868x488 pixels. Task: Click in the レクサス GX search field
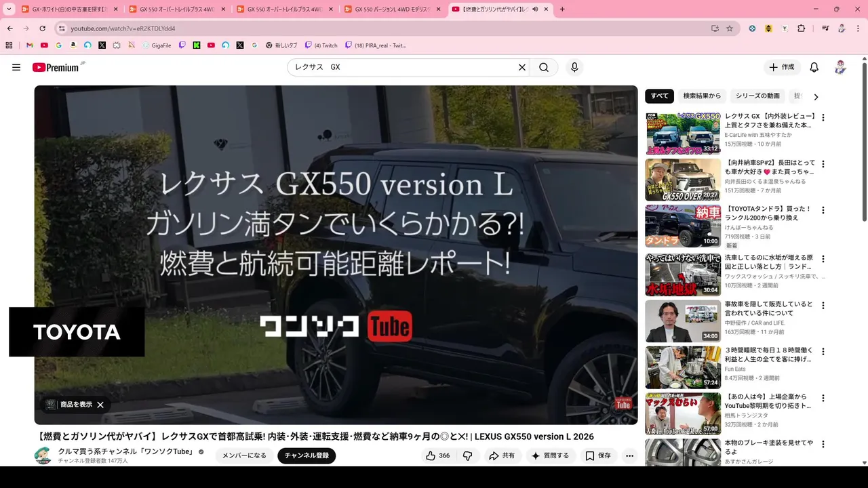pyautogui.click(x=403, y=67)
